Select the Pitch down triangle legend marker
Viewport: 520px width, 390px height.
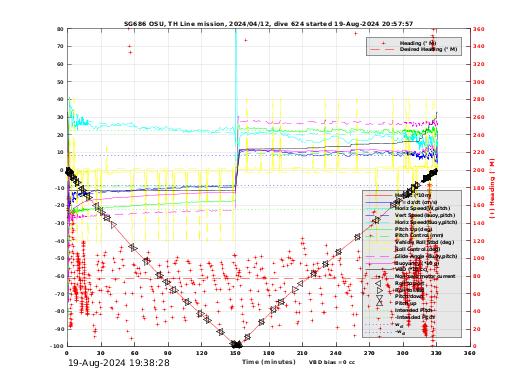coord(379,297)
